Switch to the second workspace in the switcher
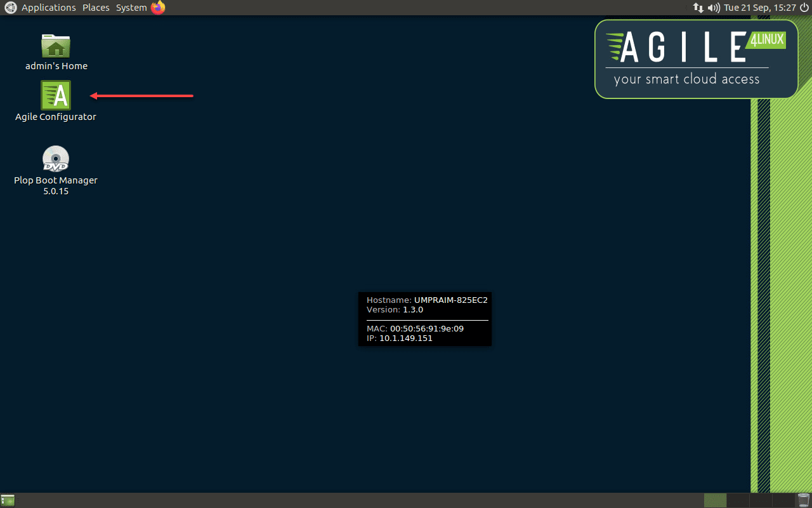This screenshot has height=508, width=812. point(738,500)
